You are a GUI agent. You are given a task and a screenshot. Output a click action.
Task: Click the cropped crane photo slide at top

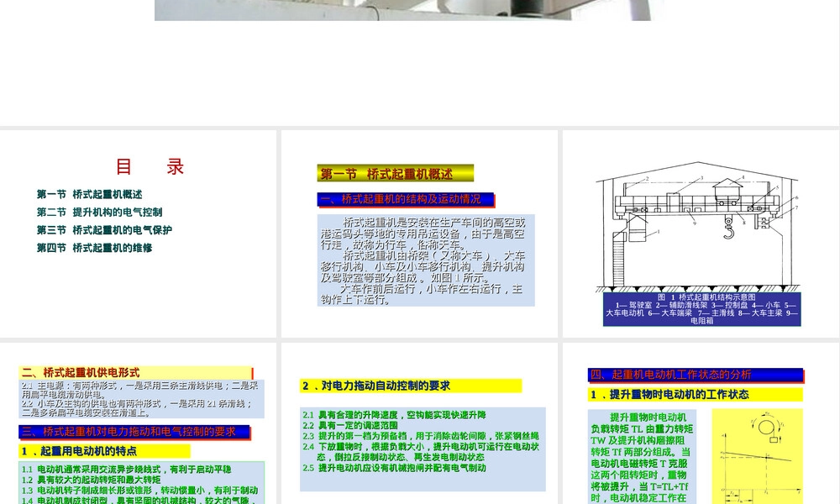403,10
